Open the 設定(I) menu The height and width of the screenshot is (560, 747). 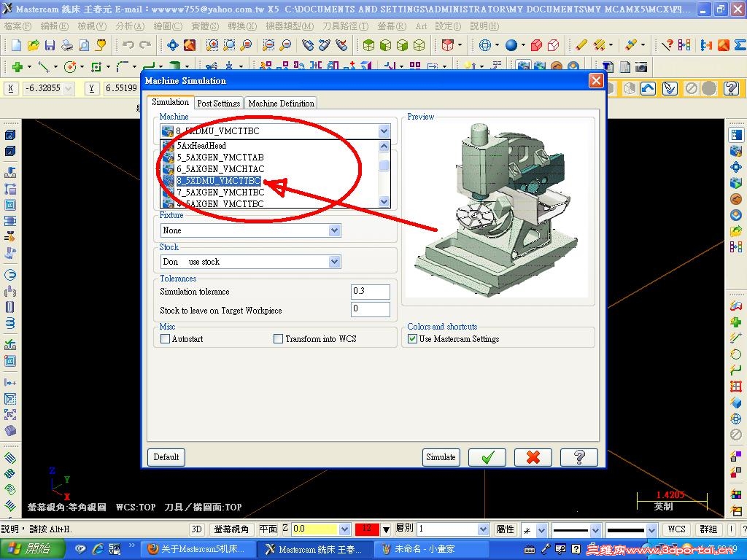448,26
